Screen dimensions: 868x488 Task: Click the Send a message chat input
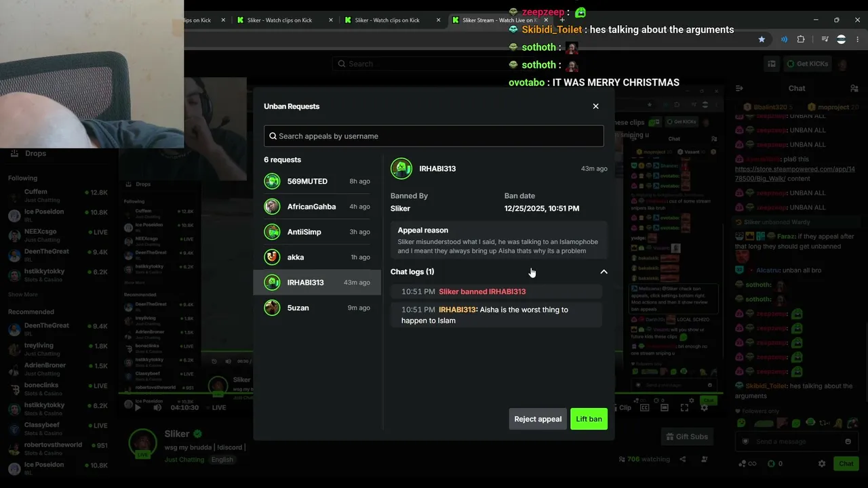(x=795, y=442)
